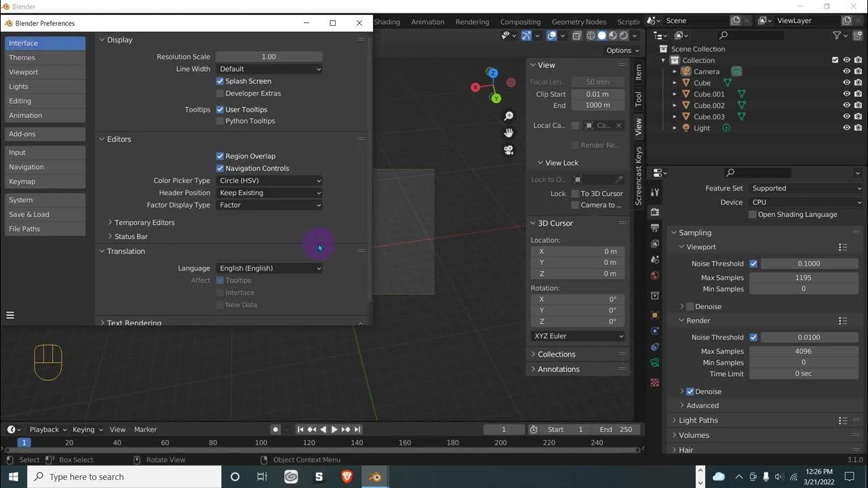The image size is (868, 488).
Task: Open the Object properties tab icon
Action: 654,315
